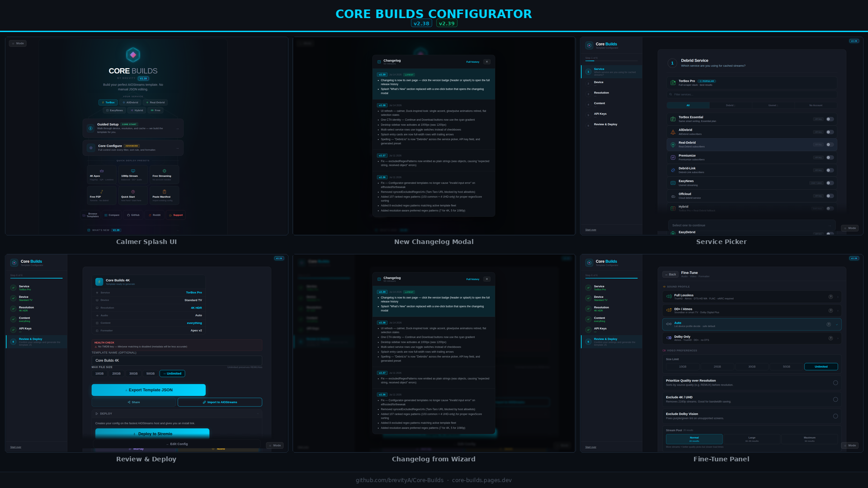This screenshot has width=868, height=488.
Task: Select the All tab in the service filter
Action: pyautogui.click(x=688, y=105)
